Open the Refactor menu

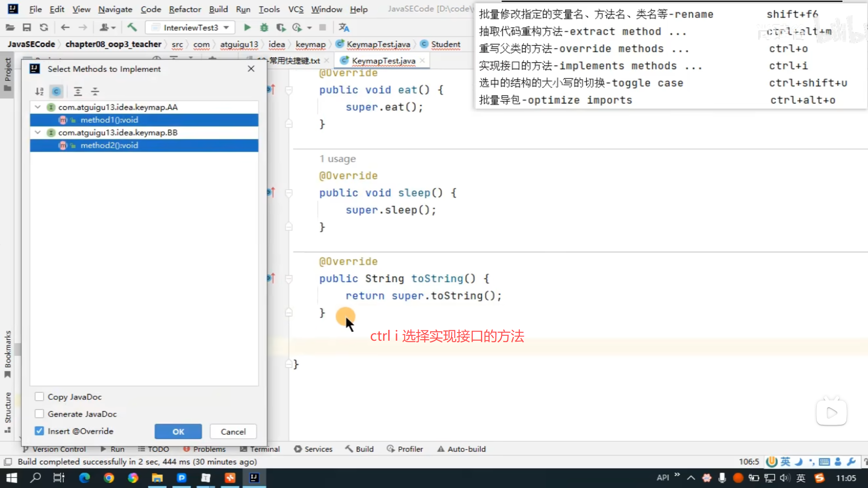(x=184, y=9)
